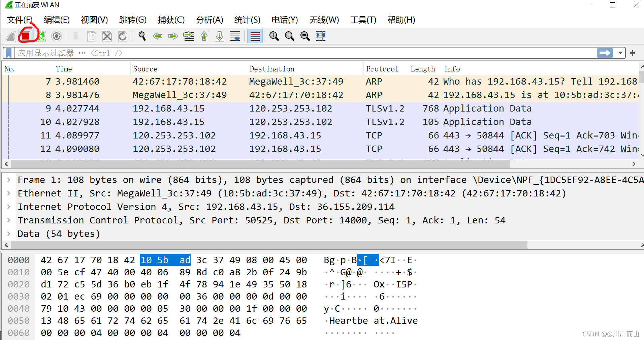644x340 pixels.
Task: Open the 电话(Y) menu
Action: [x=285, y=20]
